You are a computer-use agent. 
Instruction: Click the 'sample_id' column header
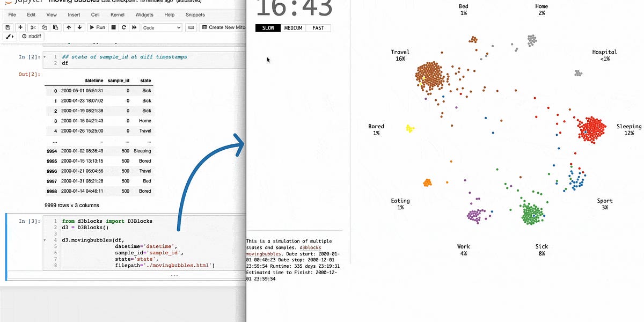point(118,80)
